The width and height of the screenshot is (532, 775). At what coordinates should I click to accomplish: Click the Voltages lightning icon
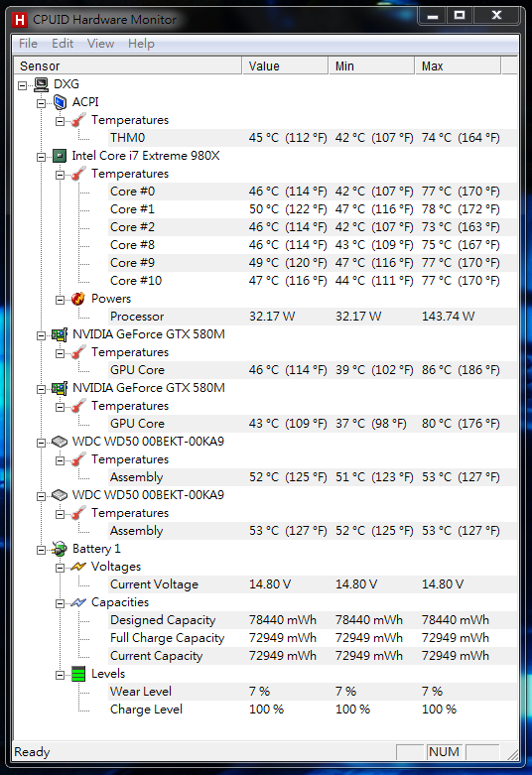(x=78, y=567)
